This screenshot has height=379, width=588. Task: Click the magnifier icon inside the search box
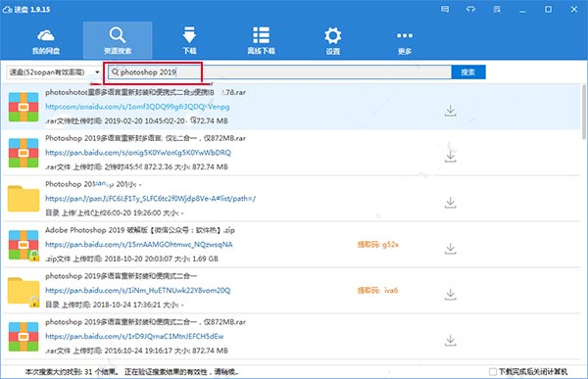tap(115, 71)
